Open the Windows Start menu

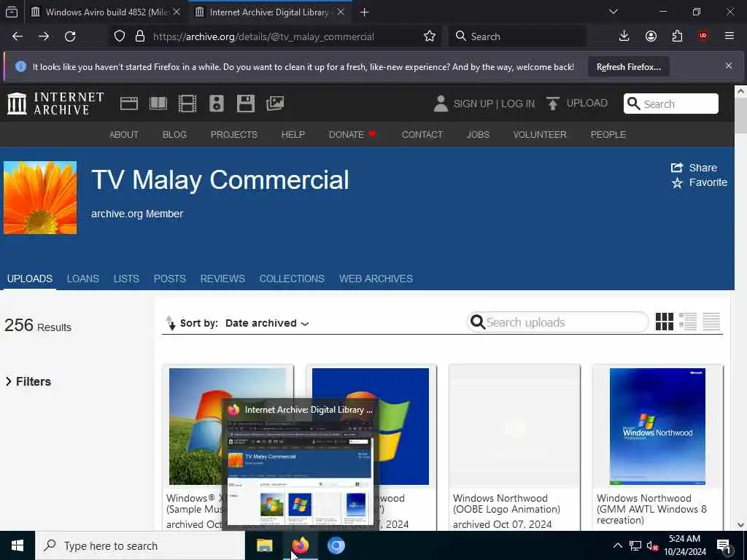coord(18,545)
